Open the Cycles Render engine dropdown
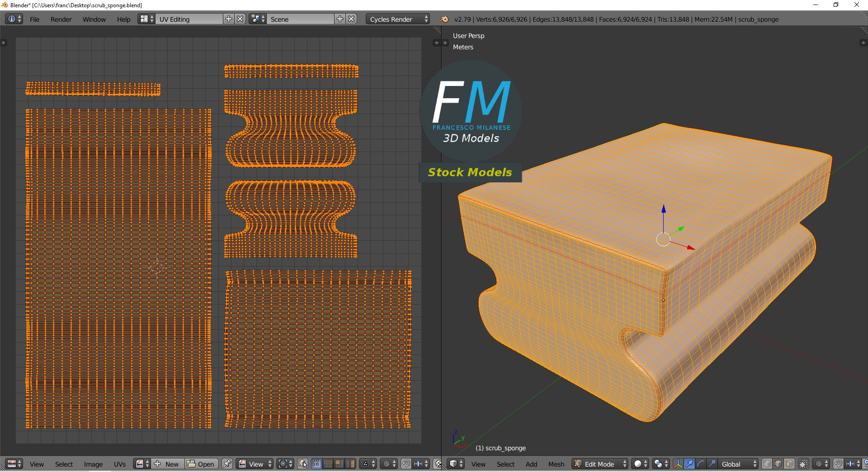The width and height of the screenshot is (868, 472). [x=398, y=19]
